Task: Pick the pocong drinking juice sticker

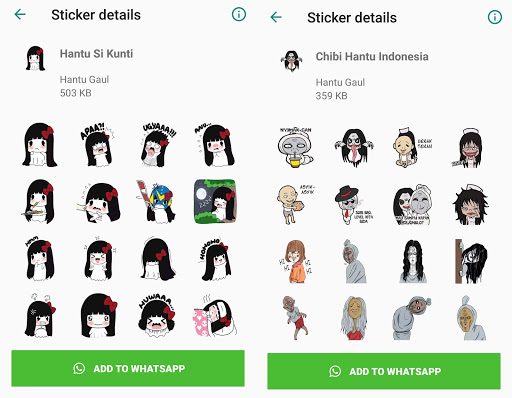Action: click(x=295, y=147)
